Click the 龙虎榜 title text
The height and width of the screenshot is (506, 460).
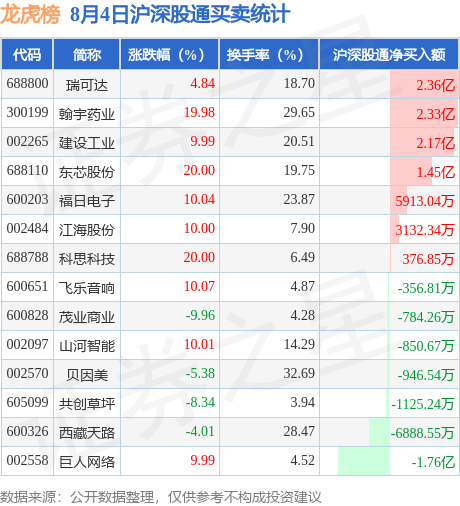click(30, 14)
